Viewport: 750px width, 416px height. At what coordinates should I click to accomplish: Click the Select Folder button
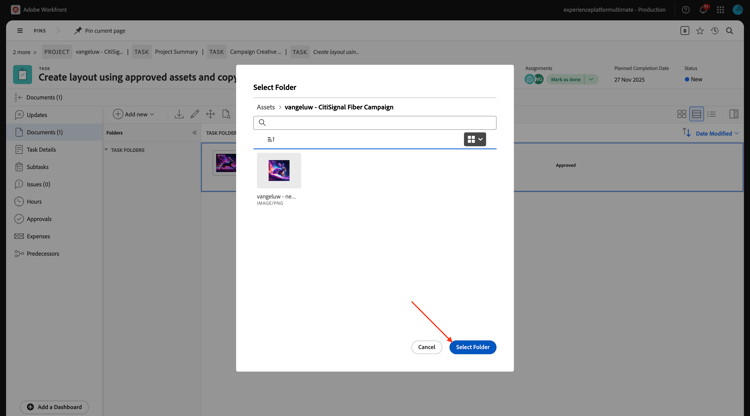click(x=473, y=347)
